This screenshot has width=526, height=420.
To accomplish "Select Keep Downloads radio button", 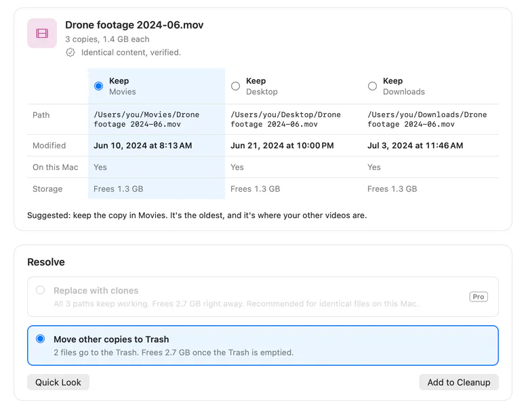I will coord(372,86).
